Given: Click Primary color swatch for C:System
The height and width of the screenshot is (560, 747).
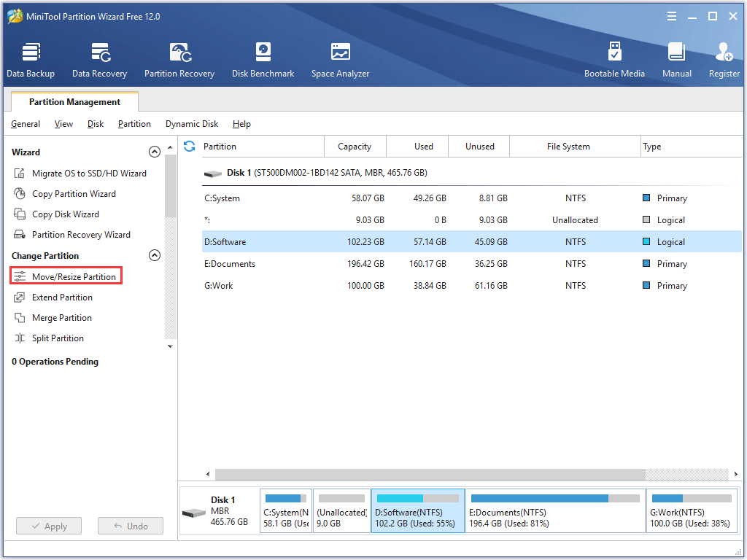Looking at the screenshot, I should coord(646,198).
